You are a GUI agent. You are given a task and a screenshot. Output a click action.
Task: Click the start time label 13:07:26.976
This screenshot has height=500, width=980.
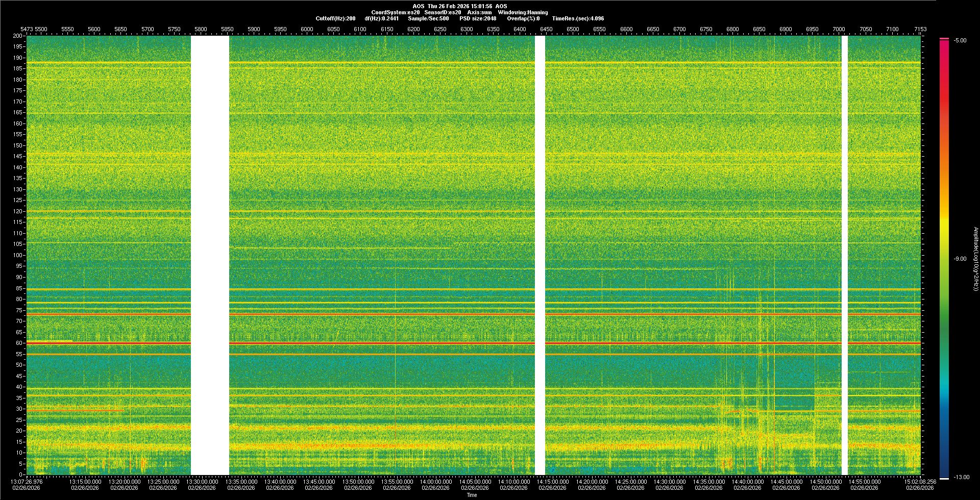click(x=27, y=482)
